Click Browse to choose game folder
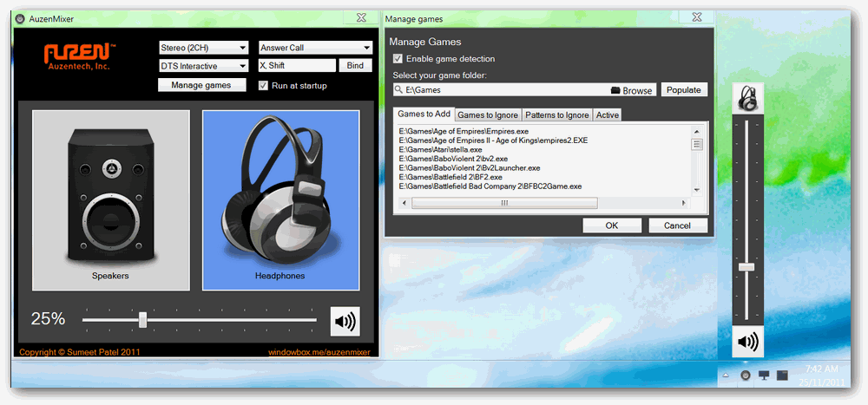 (x=632, y=90)
